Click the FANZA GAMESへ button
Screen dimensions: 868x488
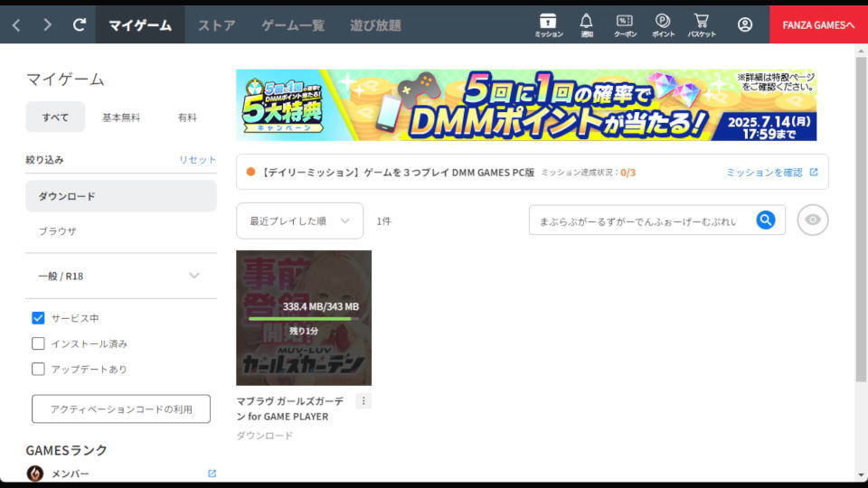click(x=818, y=25)
